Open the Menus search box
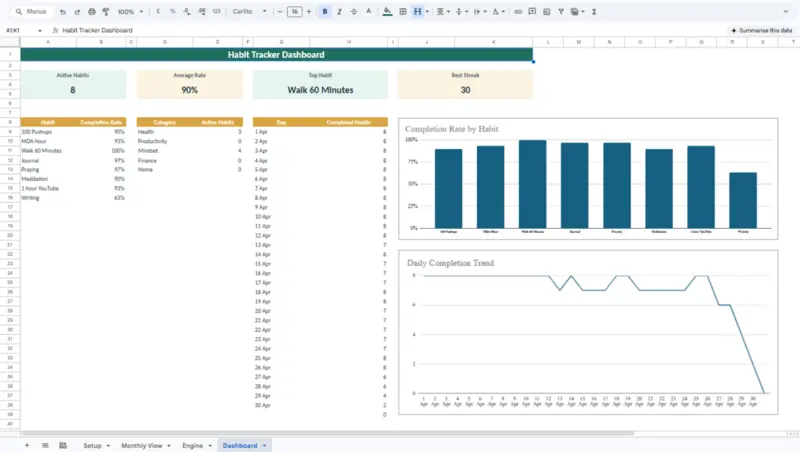Screen dimensions: 800x452 tap(31, 12)
